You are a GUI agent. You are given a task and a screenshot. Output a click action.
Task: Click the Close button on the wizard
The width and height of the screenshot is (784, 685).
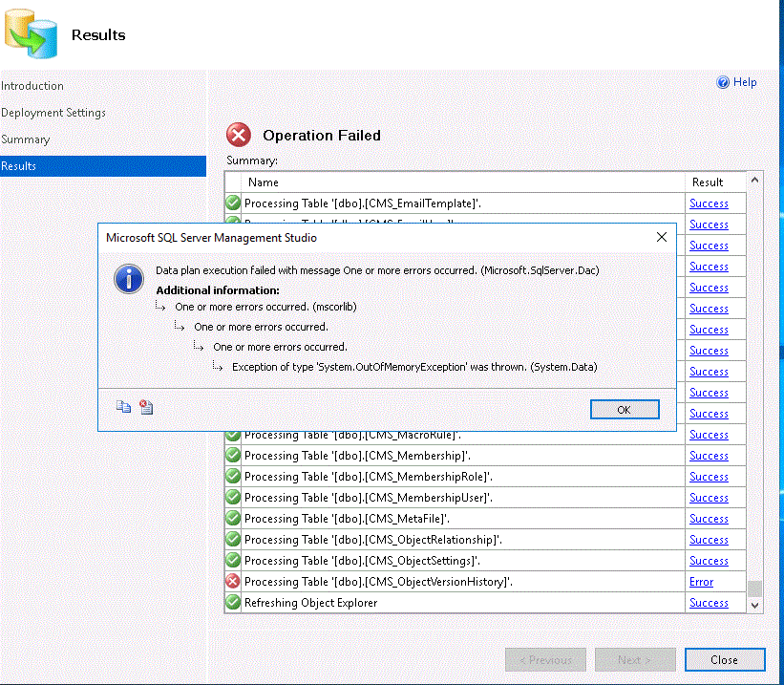(725, 659)
